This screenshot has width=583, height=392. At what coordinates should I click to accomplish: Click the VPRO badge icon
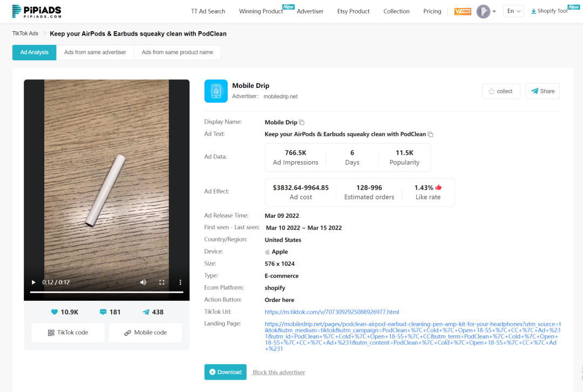point(463,11)
